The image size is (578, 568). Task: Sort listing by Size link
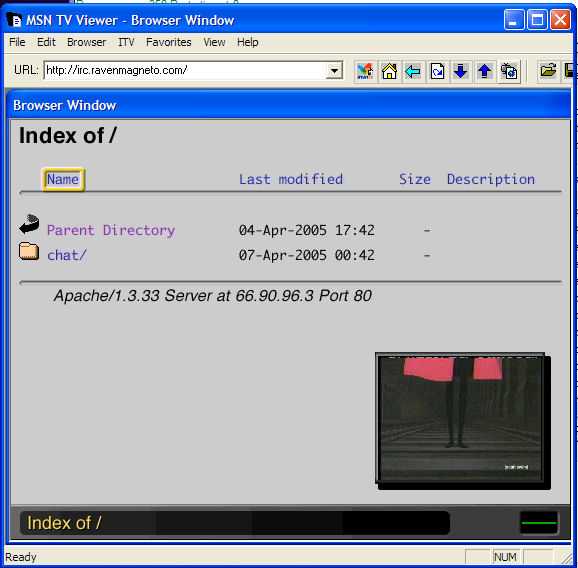415,179
